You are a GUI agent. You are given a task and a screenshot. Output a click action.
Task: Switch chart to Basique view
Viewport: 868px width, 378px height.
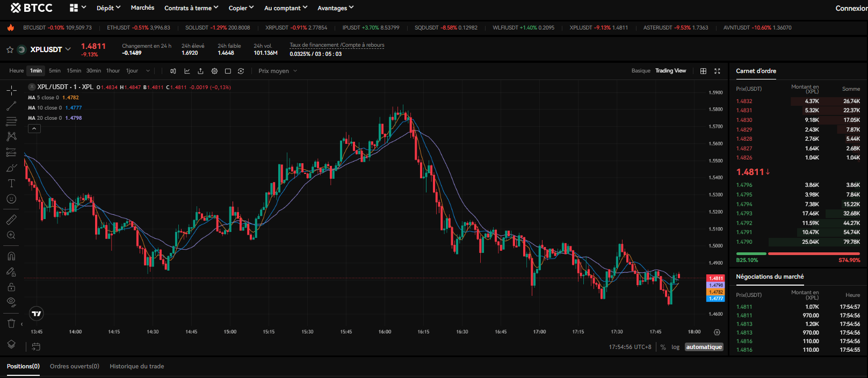click(x=640, y=71)
